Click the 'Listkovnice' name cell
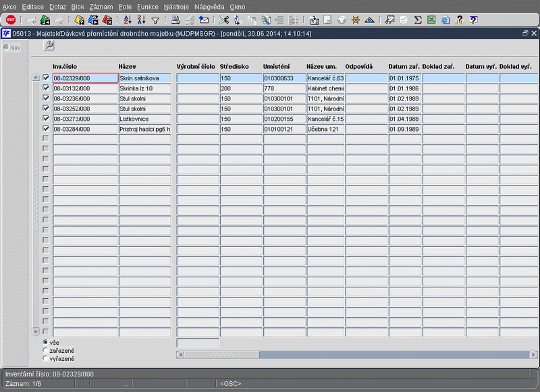The width and height of the screenshot is (540, 392). coord(144,119)
